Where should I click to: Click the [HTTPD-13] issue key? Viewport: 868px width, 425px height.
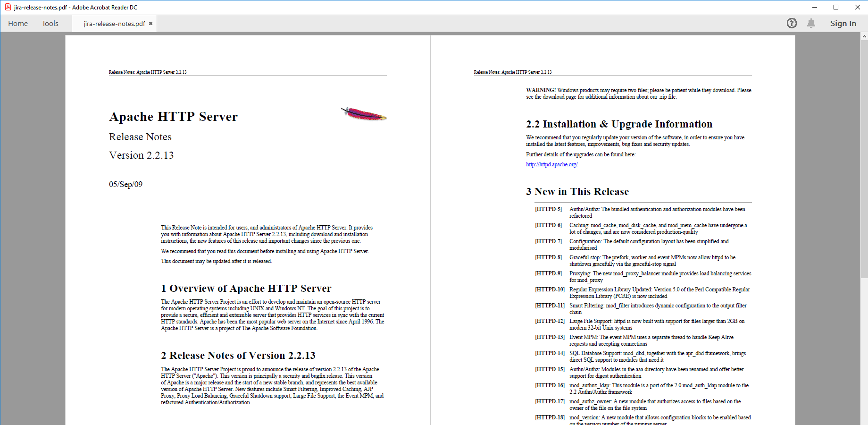550,337
